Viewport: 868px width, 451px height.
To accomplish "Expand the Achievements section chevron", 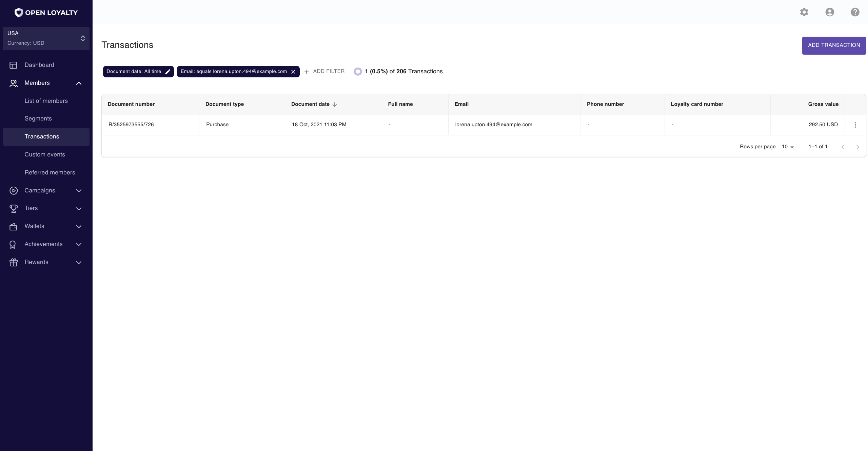I will coord(79,244).
